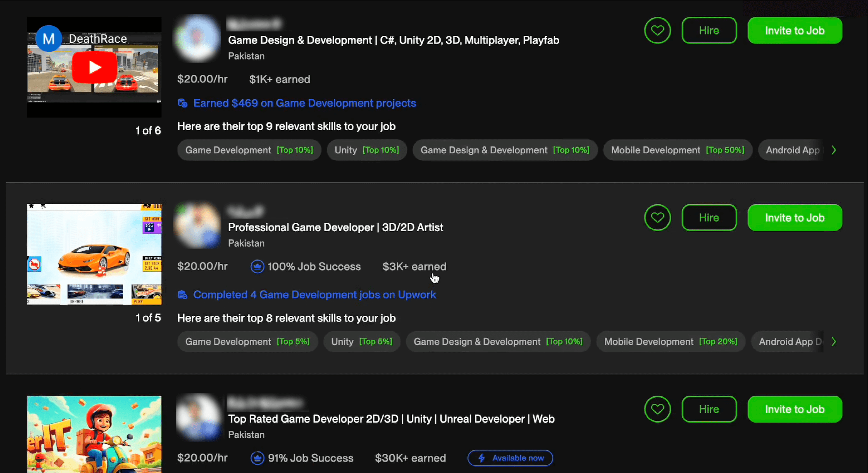
Task: Open Completed 4 Game Development jobs link
Action: tap(314, 295)
